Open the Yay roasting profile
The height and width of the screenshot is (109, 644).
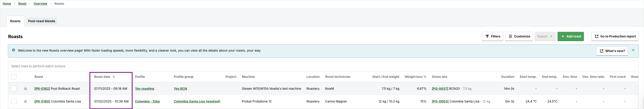click(x=145, y=89)
